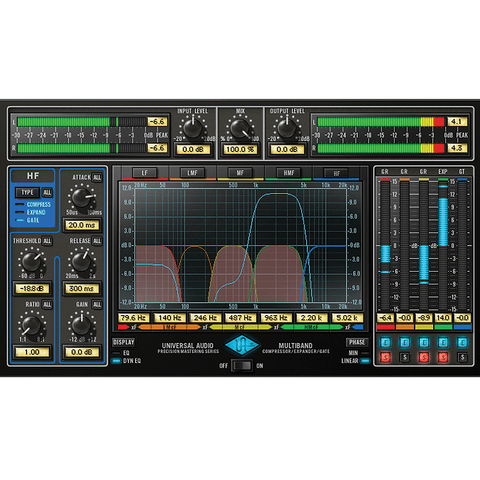The height and width of the screenshot is (480, 480).
Task: Select the LMF band tab
Action: (x=193, y=173)
